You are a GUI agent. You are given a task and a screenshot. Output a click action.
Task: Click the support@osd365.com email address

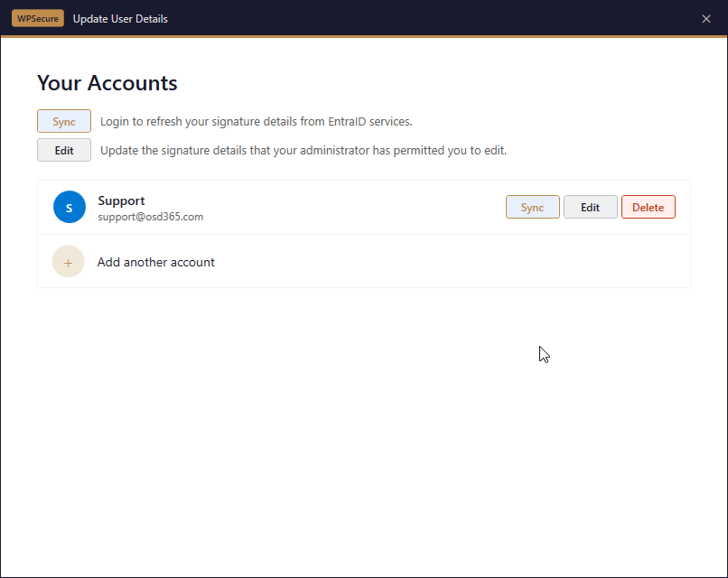tap(150, 218)
